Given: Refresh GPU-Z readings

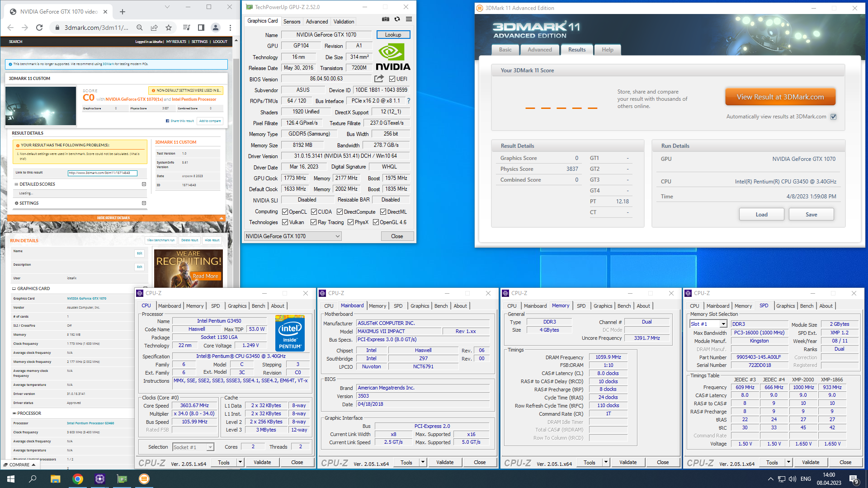Looking at the screenshot, I should 397,19.
